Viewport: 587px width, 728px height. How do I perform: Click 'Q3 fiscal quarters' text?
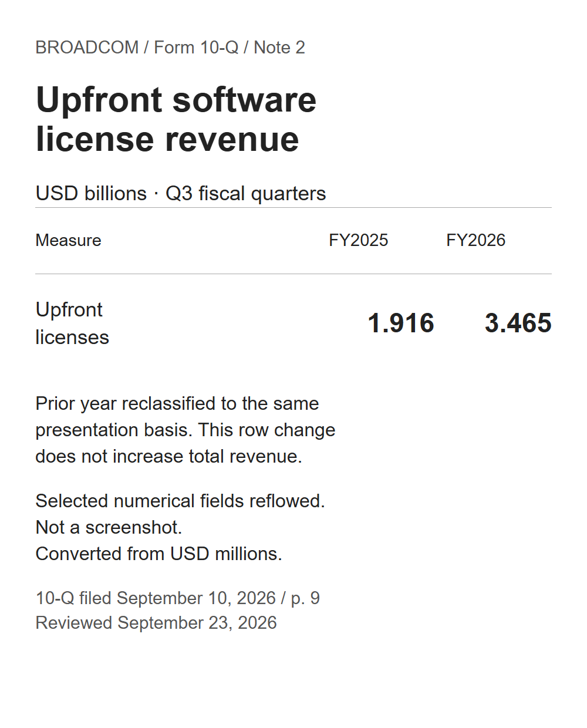pos(246,193)
